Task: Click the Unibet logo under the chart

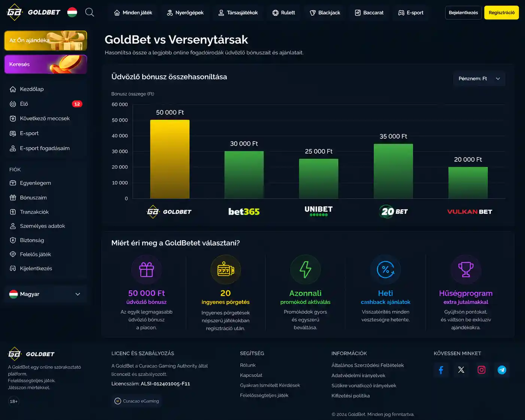Action: click(319, 211)
